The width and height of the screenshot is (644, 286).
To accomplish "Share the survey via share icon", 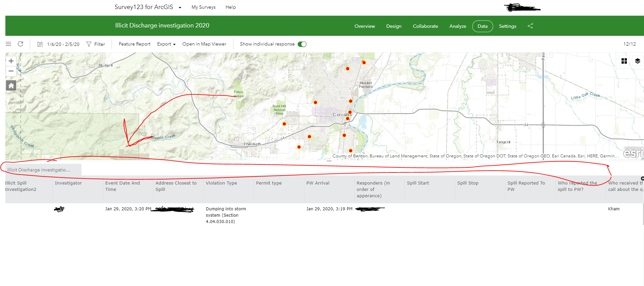I will tap(530, 26).
